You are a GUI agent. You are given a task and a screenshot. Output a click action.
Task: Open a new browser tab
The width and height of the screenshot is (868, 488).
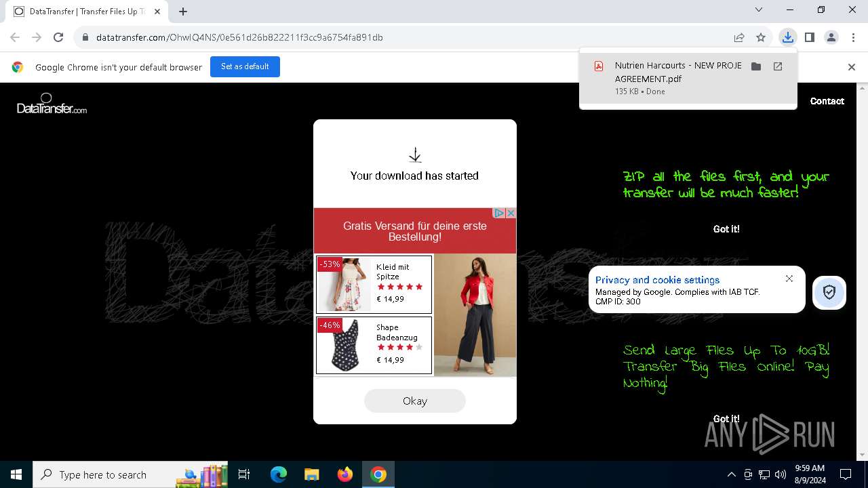click(183, 12)
